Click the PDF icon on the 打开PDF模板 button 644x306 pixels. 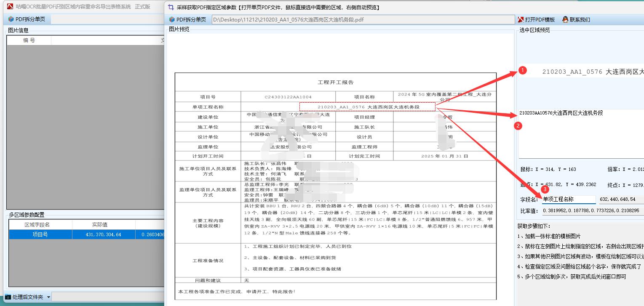click(x=521, y=19)
